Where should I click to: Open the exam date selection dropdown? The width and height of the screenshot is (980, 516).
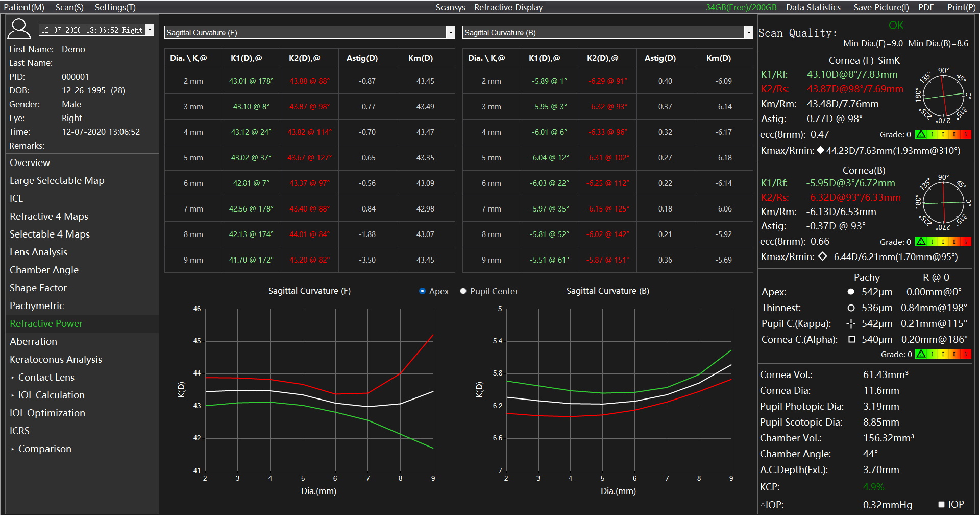point(150,30)
